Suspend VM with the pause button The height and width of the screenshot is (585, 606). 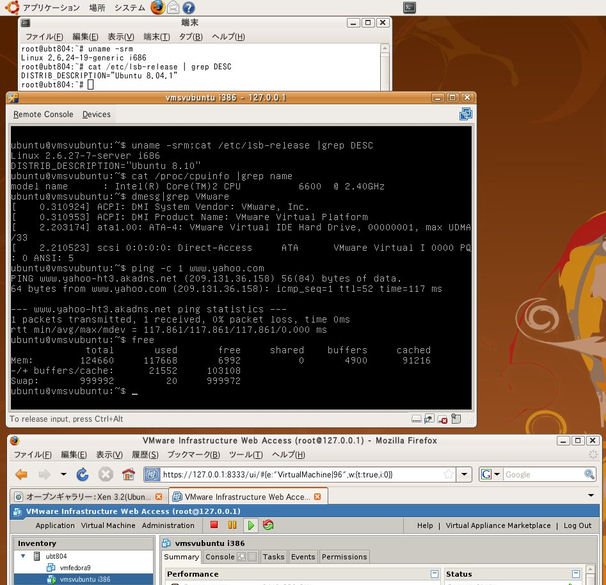coord(232,525)
